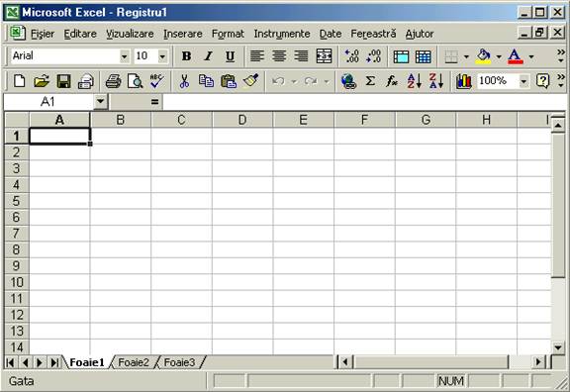
Task: Activate the Format Painter brush
Action: [250, 81]
